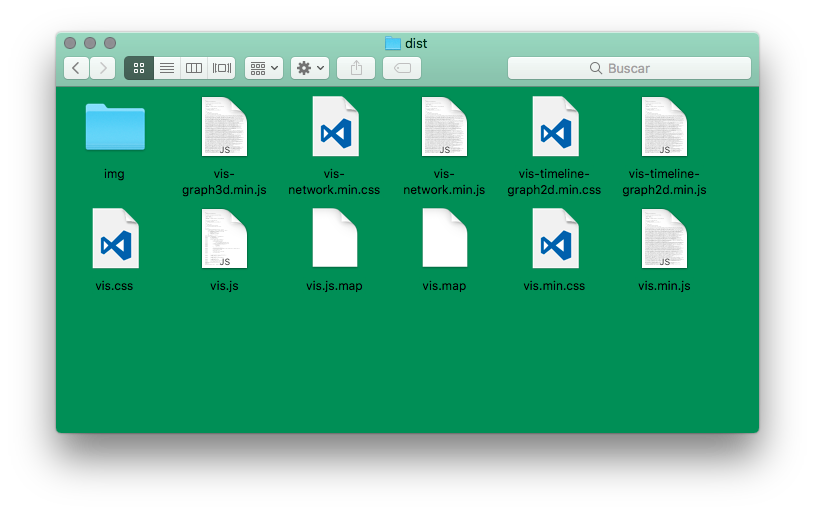The width and height of the screenshot is (815, 513).
Task: Switch to icon view mode
Action: tap(139, 68)
